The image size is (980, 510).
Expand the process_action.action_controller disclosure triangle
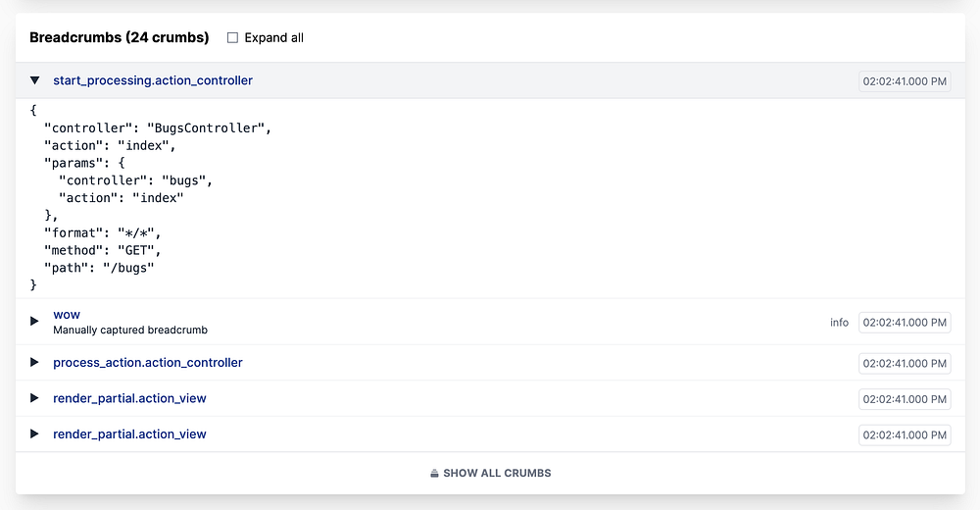(x=35, y=363)
